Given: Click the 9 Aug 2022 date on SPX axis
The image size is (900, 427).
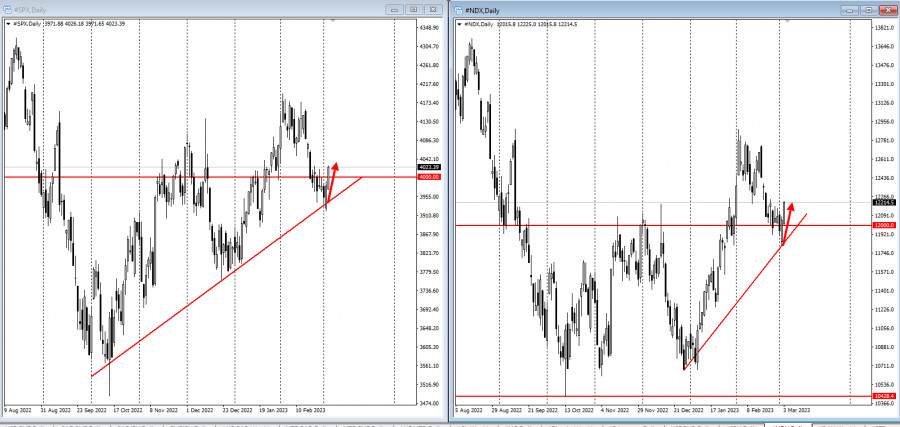Looking at the screenshot, I should point(17,411).
